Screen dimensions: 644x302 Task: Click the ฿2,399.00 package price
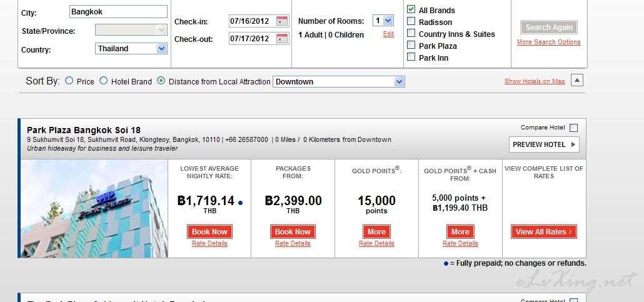tap(293, 201)
